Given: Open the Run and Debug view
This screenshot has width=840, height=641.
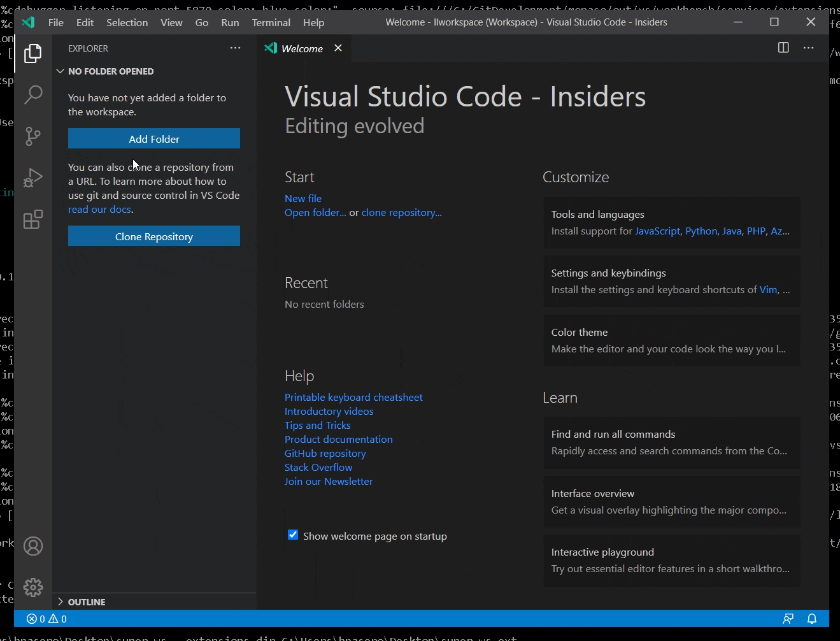Looking at the screenshot, I should 33,178.
